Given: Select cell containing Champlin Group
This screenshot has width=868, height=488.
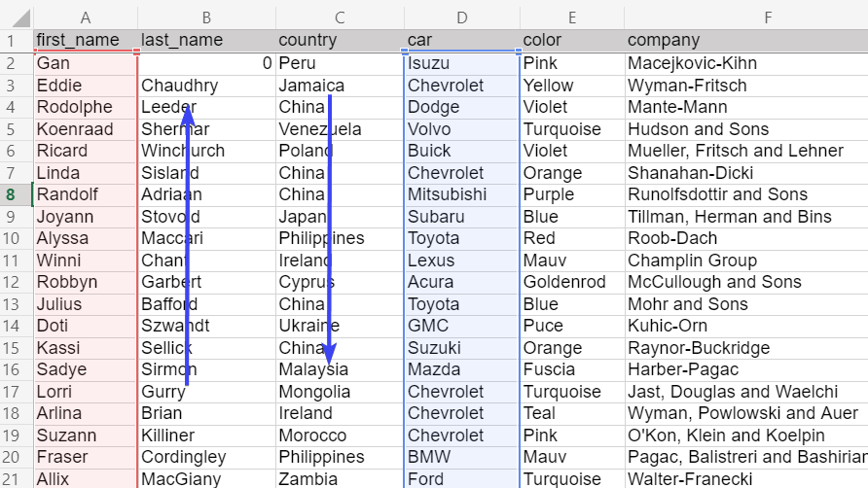Looking at the screenshot, I should click(x=745, y=261).
